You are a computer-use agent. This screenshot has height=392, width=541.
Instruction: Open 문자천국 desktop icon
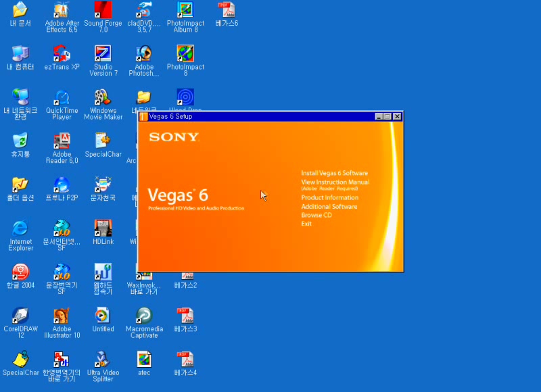tap(103, 185)
